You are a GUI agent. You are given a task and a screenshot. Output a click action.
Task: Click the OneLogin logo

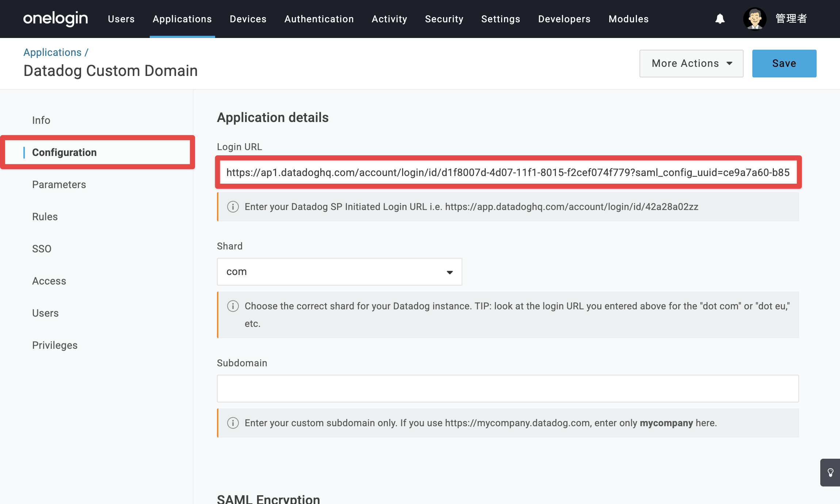tap(56, 19)
